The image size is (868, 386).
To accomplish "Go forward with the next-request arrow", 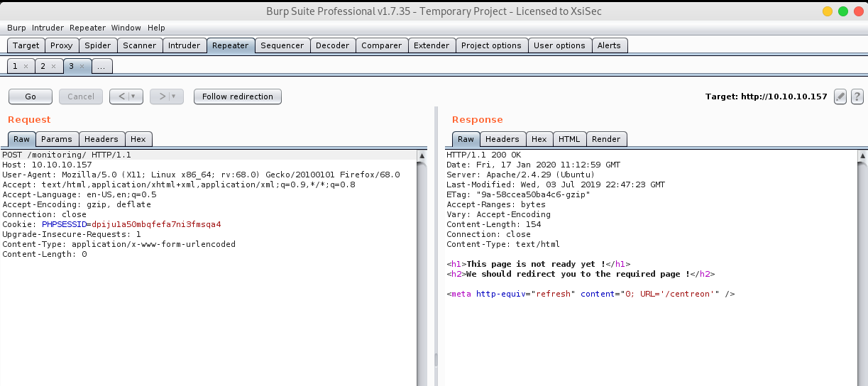I will click(x=161, y=96).
